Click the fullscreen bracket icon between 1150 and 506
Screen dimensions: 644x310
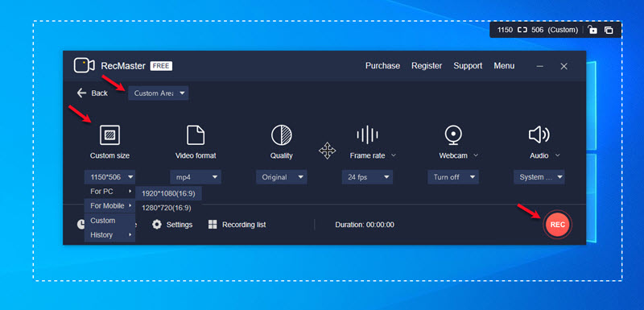click(522, 30)
